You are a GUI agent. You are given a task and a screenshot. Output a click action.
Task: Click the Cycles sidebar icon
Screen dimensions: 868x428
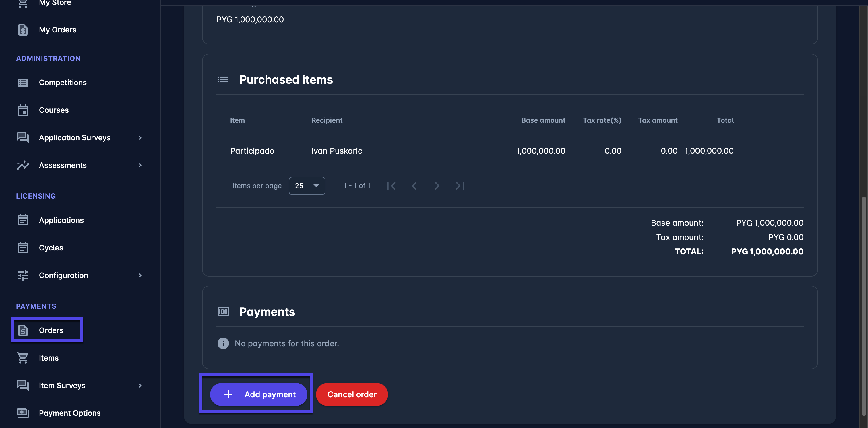click(x=23, y=248)
